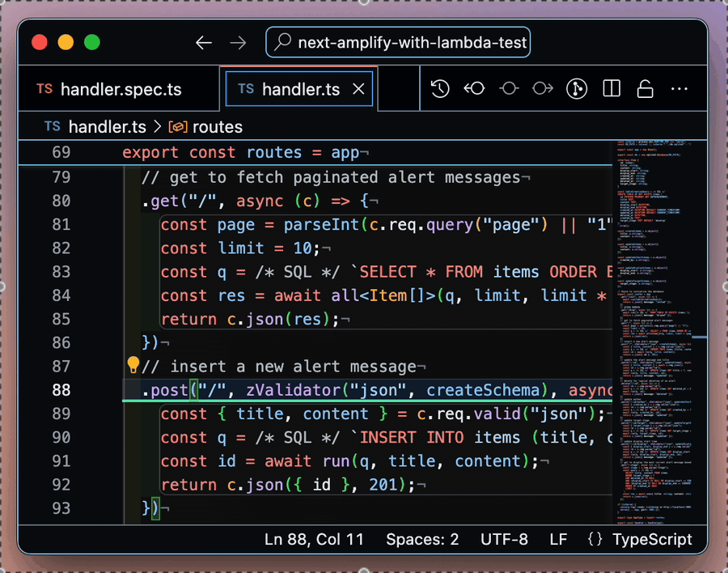Viewport: 728px width, 573px height.
Task: Change indentation via Spaces: 2
Action: pos(422,540)
